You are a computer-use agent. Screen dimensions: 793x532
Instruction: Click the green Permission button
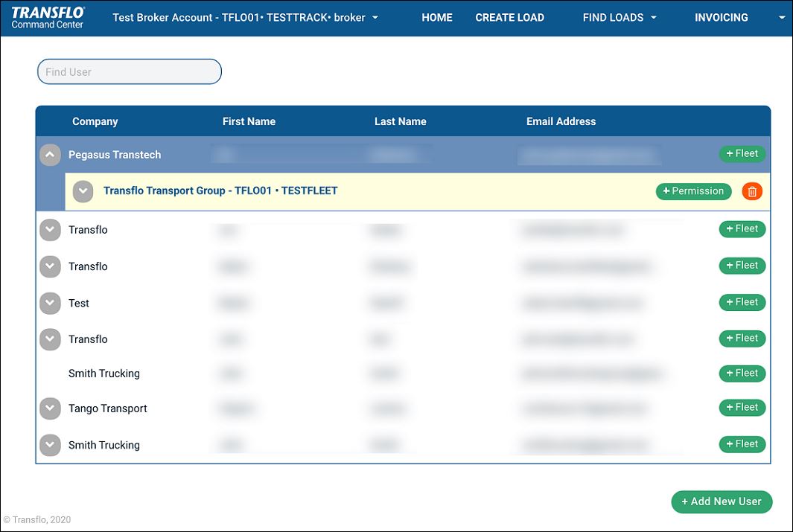tap(693, 191)
